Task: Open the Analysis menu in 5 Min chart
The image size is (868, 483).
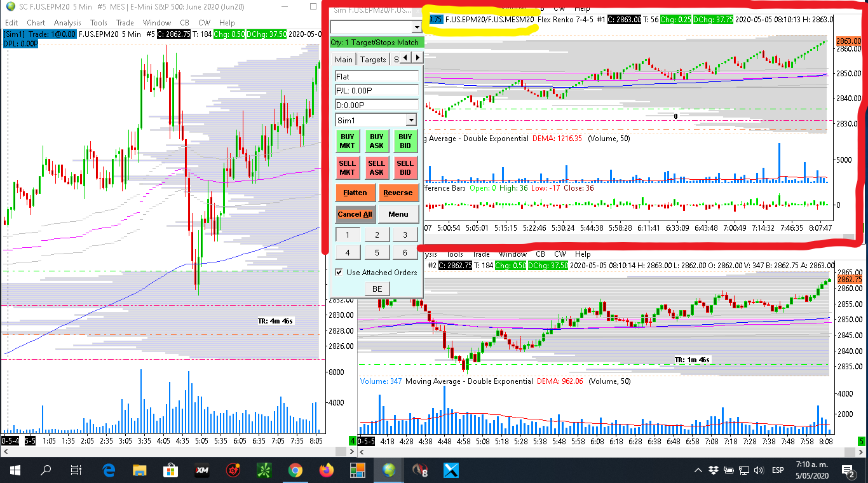Action: (67, 23)
